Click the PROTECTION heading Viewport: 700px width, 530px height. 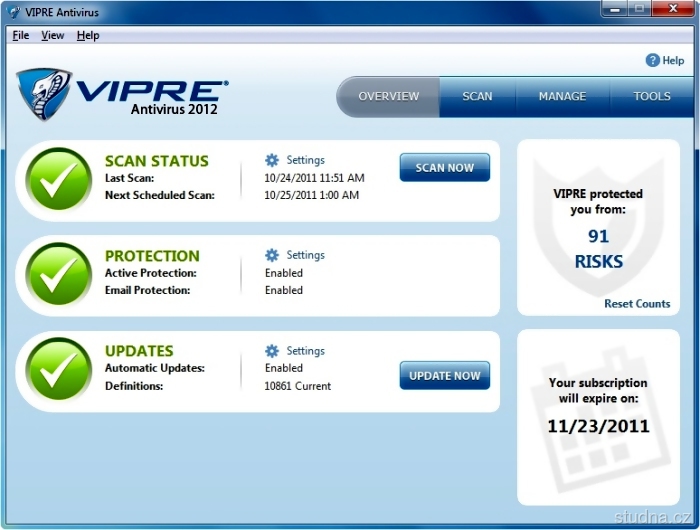(x=152, y=256)
